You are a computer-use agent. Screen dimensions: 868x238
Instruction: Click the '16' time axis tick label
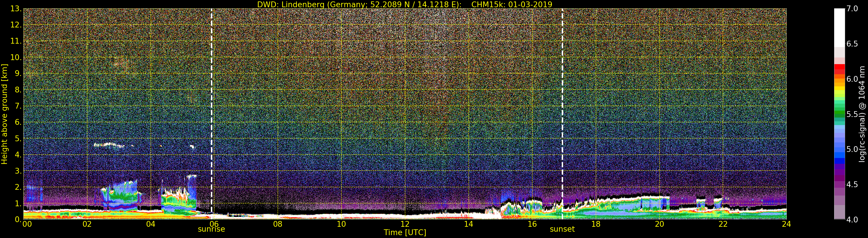tap(532, 224)
